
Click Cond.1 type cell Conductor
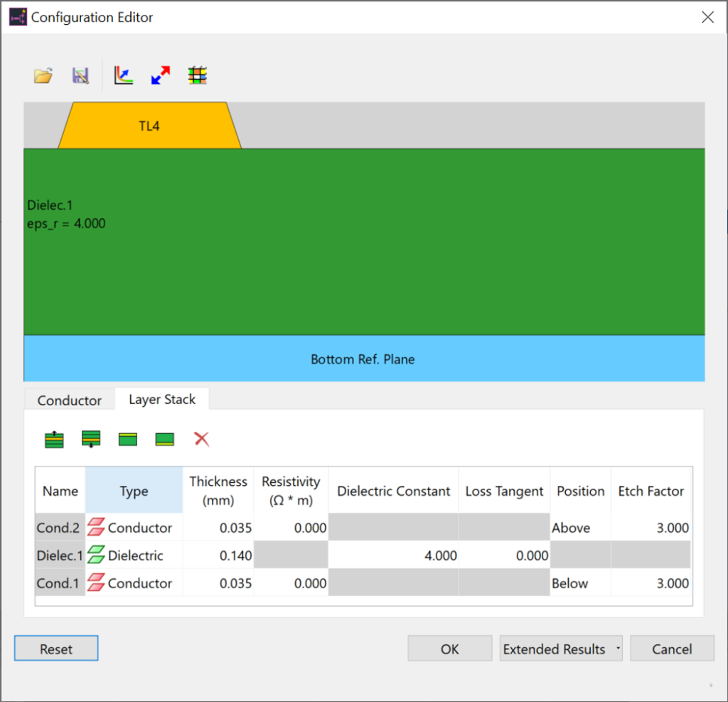[x=134, y=583]
